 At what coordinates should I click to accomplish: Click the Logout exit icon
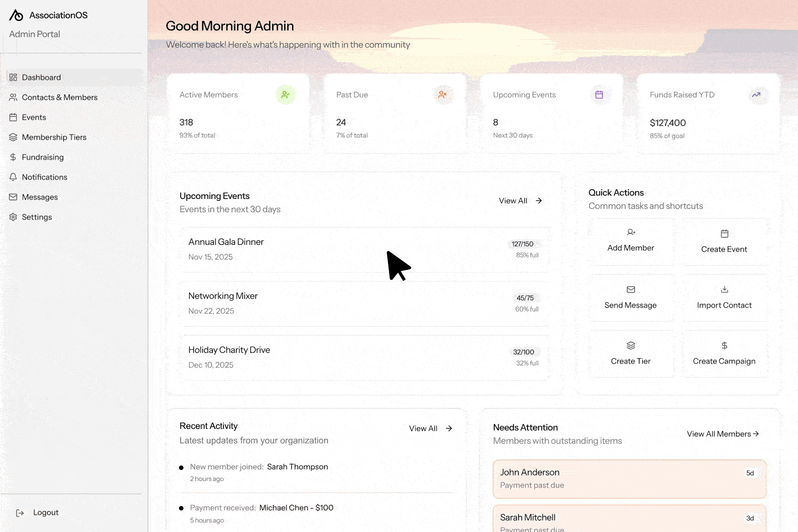tap(21, 513)
